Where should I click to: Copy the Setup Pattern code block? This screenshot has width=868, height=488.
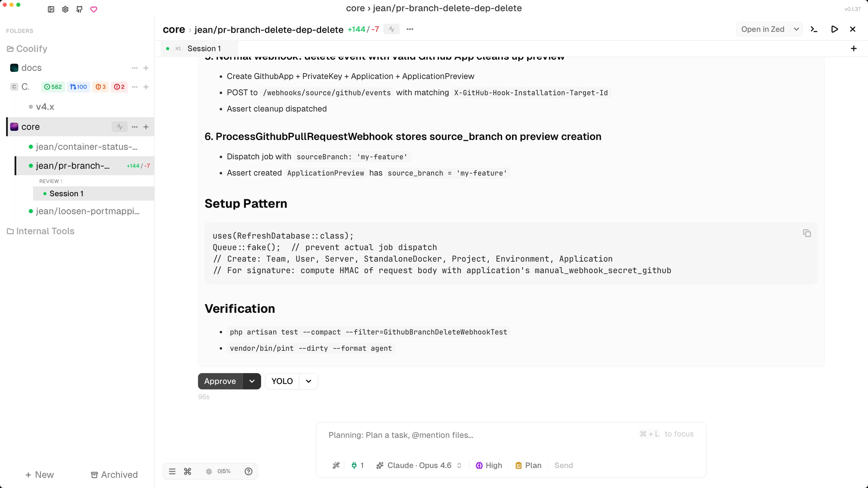pyautogui.click(x=807, y=233)
